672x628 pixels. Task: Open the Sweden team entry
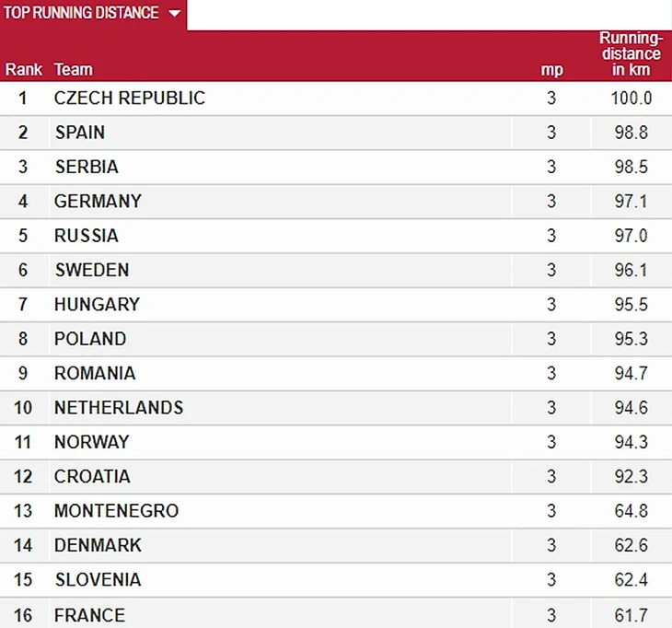91,270
